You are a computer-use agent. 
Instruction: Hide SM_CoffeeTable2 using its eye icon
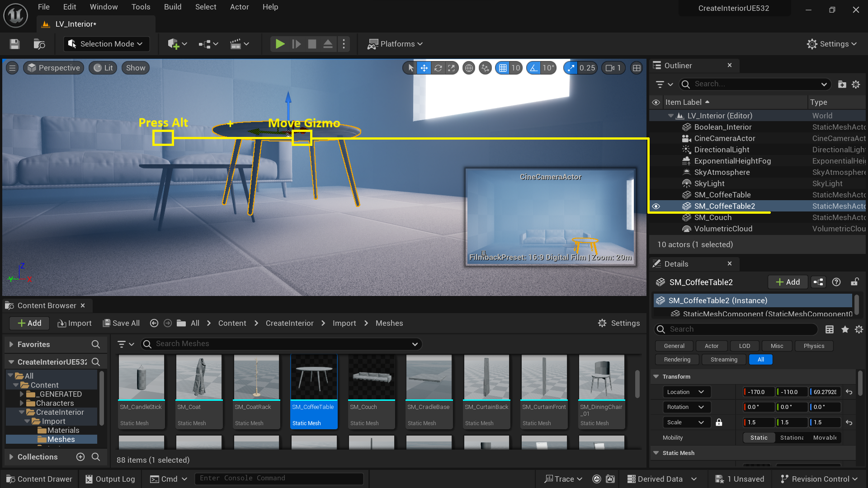pyautogui.click(x=656, y=206)
